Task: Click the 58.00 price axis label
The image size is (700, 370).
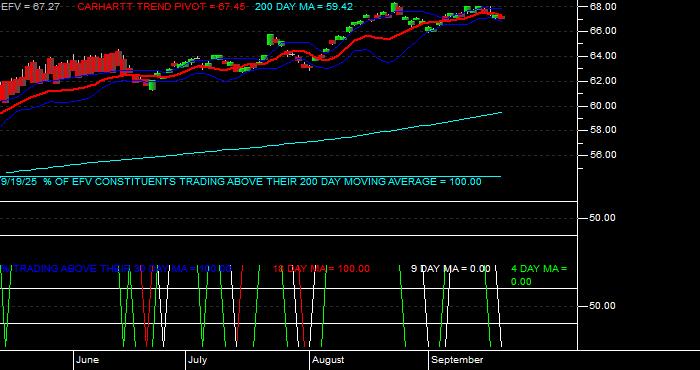Action: pyautogui.click(x=604, y=130)
